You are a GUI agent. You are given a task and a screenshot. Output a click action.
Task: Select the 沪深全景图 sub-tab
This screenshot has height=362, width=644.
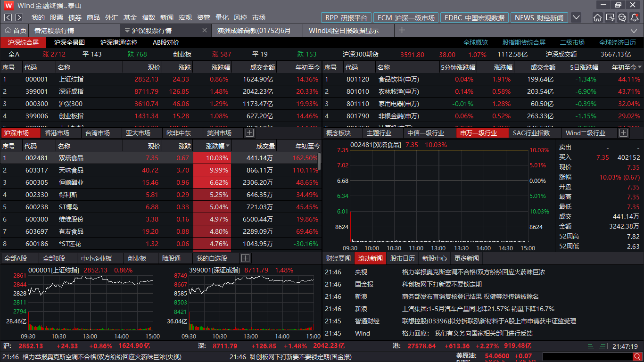(69, 42)
